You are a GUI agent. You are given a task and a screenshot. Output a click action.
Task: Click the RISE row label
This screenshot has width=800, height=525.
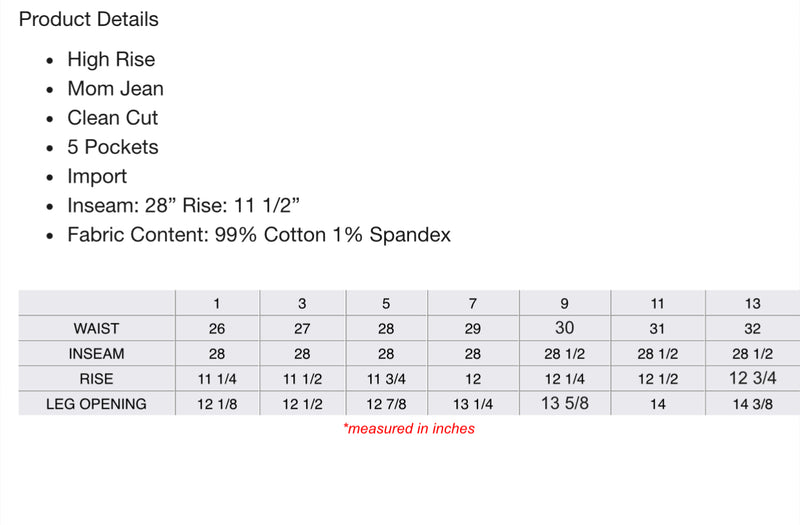tap(96, 379)
